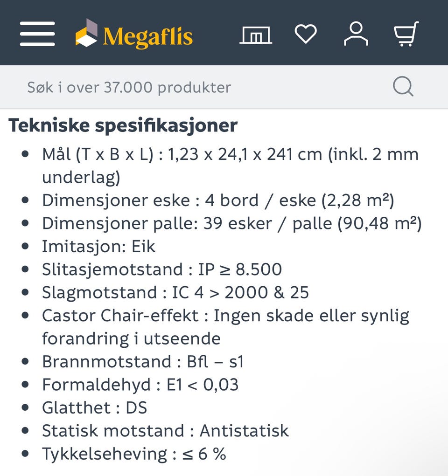Open the hamburger navigation menu
Viewport: 448px width, 476px height.
pos(37,34)
